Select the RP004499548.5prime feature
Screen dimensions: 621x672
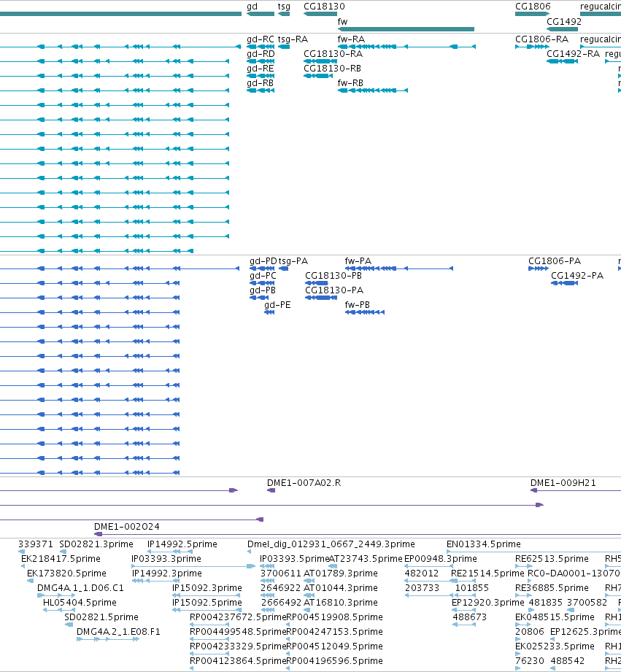pyautogui.click(x=209, y=639)
